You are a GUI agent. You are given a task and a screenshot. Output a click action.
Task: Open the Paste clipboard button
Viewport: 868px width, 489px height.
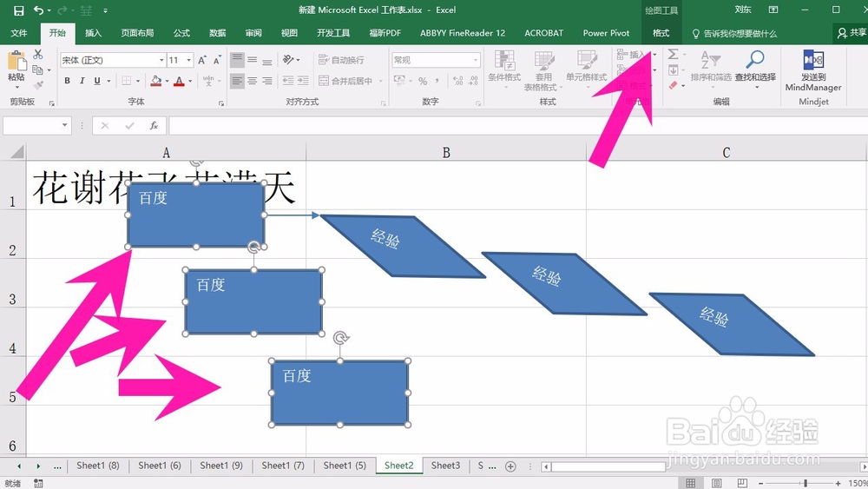(x=16, y=69)
